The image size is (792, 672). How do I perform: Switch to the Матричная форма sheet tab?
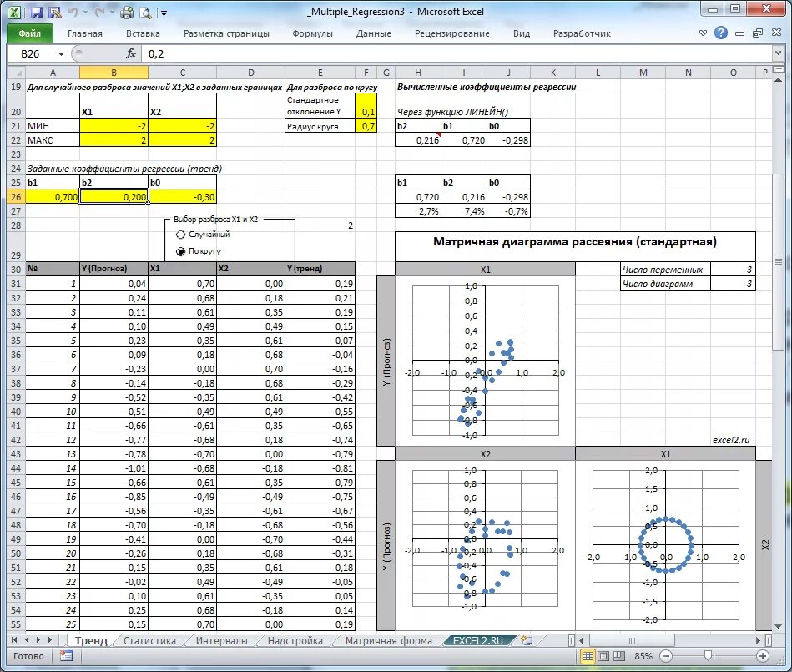pyautogui.click(x=388, y=640)
